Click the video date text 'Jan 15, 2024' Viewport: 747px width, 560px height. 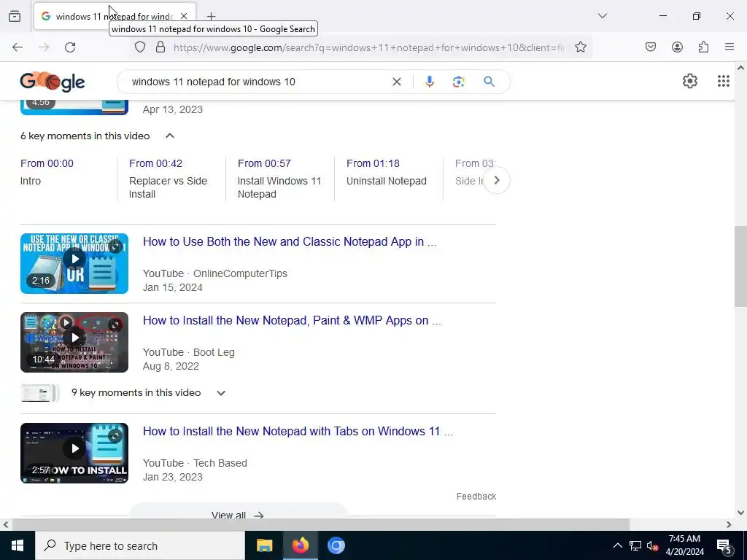pos(172,287)
